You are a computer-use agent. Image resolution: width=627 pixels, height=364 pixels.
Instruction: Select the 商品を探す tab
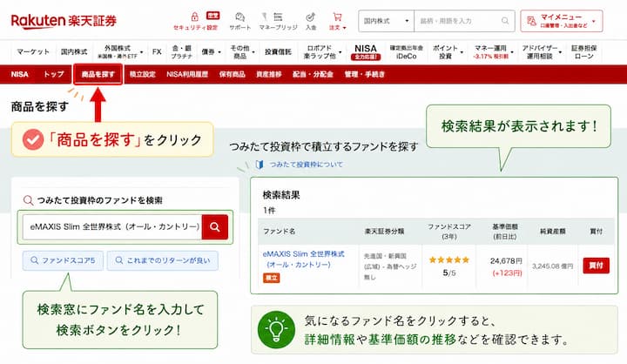98,74
